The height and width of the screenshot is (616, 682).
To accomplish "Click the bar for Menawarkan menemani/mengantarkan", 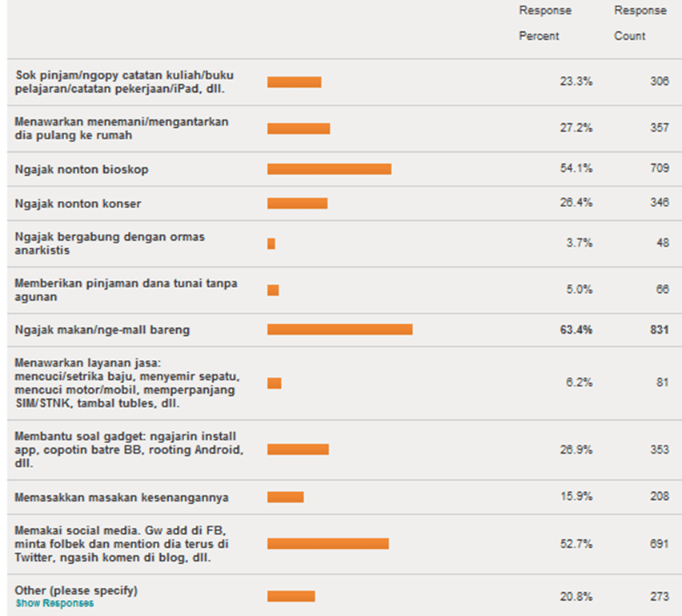I will click(299, 128).
